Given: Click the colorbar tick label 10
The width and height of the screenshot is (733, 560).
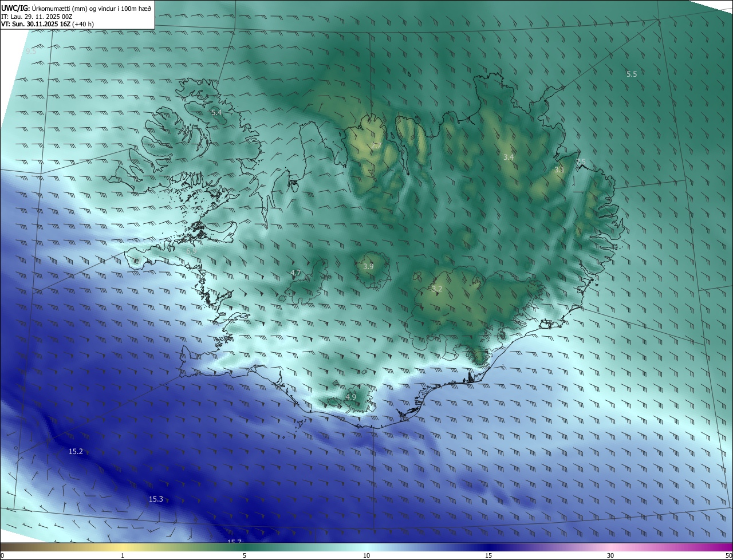Looking at the screenshot, I should point(366,555).
